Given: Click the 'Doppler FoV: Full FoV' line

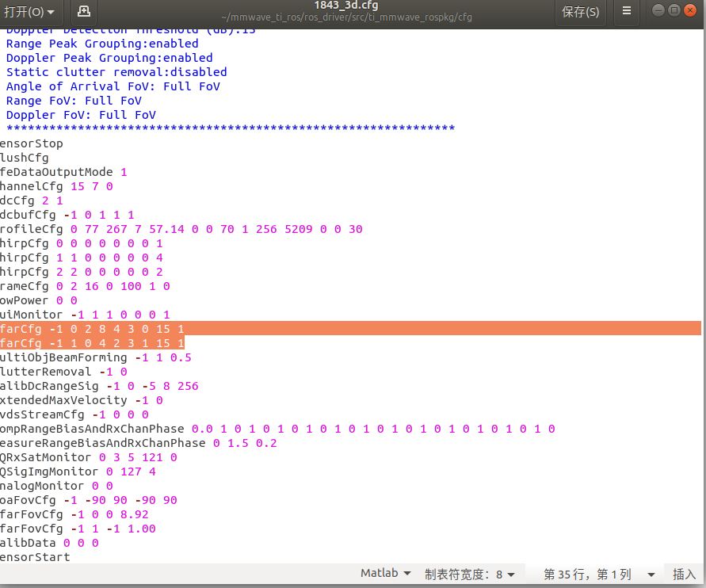Looking at the screenshot, I should [81, 115].
